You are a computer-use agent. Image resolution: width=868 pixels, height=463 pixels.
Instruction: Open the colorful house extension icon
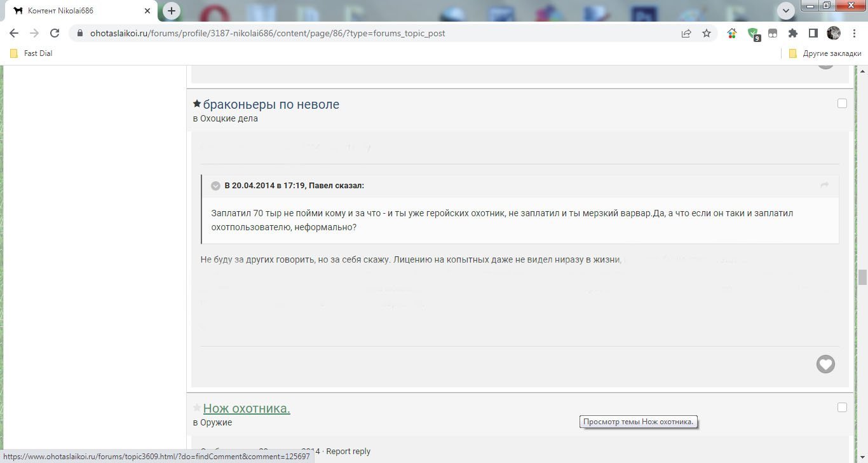click(x=732, y=33)
